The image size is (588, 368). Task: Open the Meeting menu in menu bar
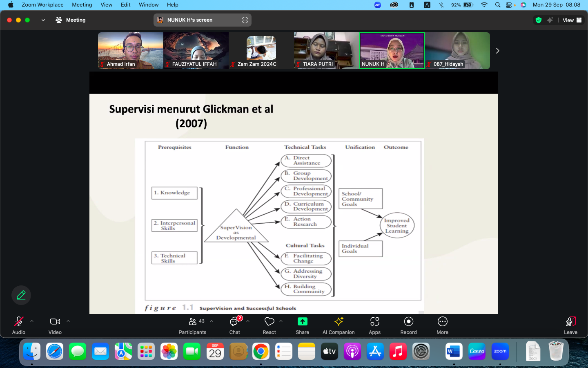pyautogui.click(x=82, y=5)
